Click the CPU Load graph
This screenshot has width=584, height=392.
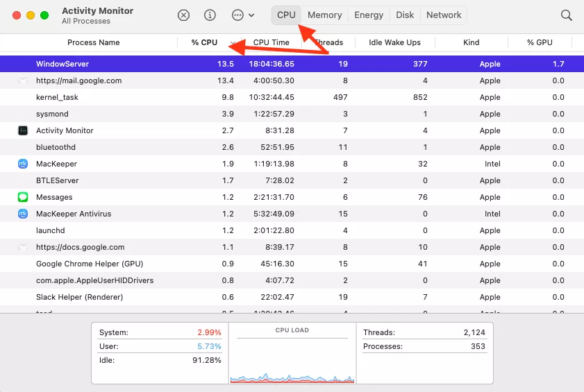(x=292, y=357)
